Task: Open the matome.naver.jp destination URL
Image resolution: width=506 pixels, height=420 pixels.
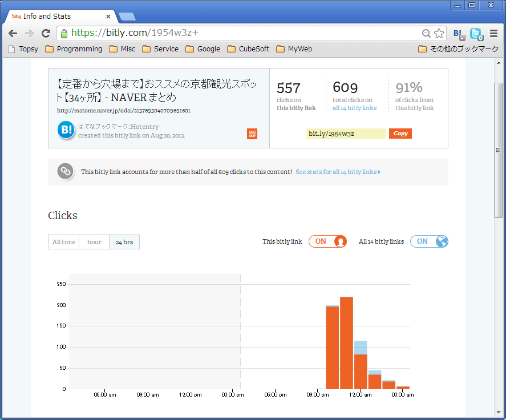Action: (x=124, y=110)
